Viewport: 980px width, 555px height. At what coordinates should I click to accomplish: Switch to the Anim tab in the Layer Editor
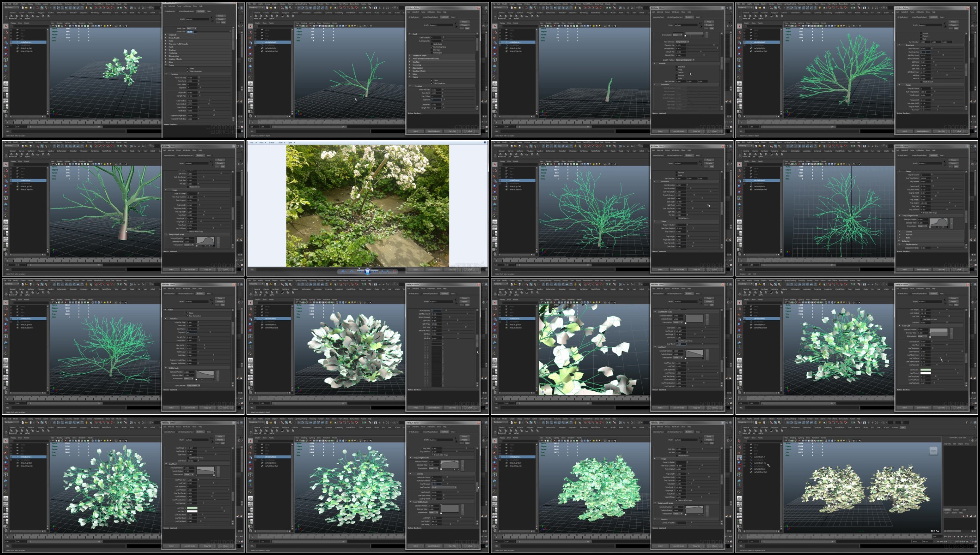[964, 510]
